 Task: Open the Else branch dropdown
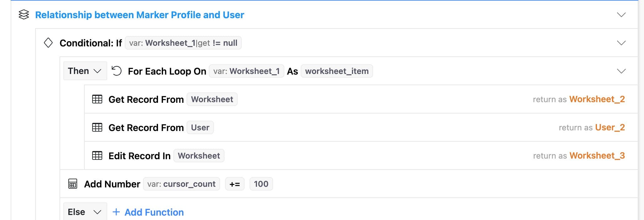[85, 212]
